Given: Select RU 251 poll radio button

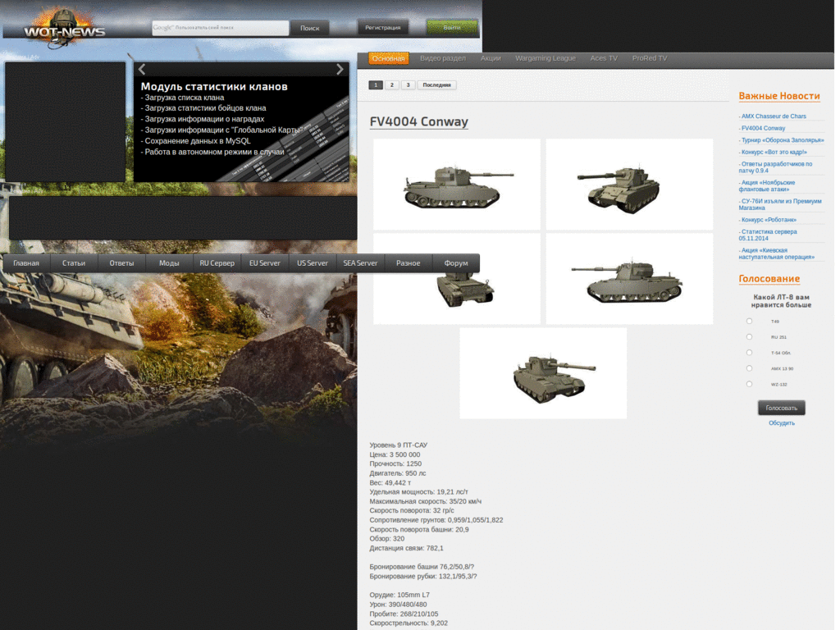Looking at the screenshot, I should tap(749, 336).
